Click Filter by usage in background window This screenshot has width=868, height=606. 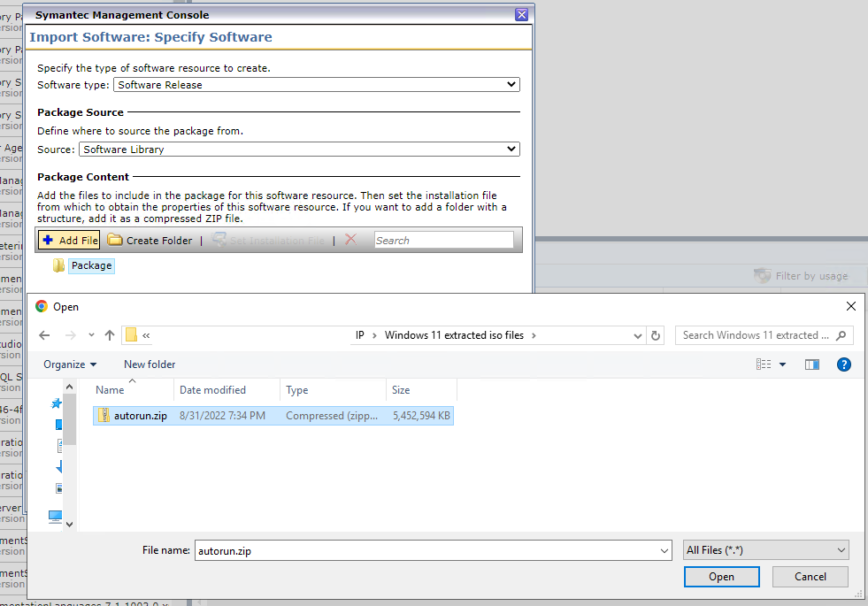click(x=801, y=276)
